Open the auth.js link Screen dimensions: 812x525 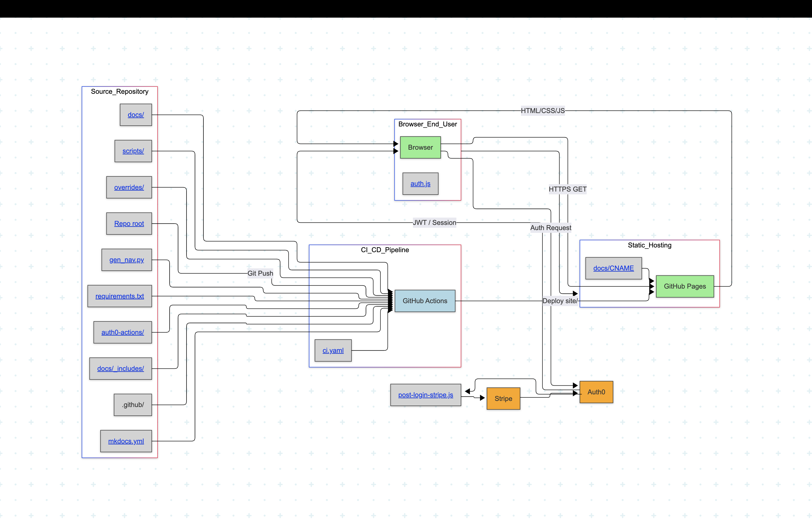420,184
